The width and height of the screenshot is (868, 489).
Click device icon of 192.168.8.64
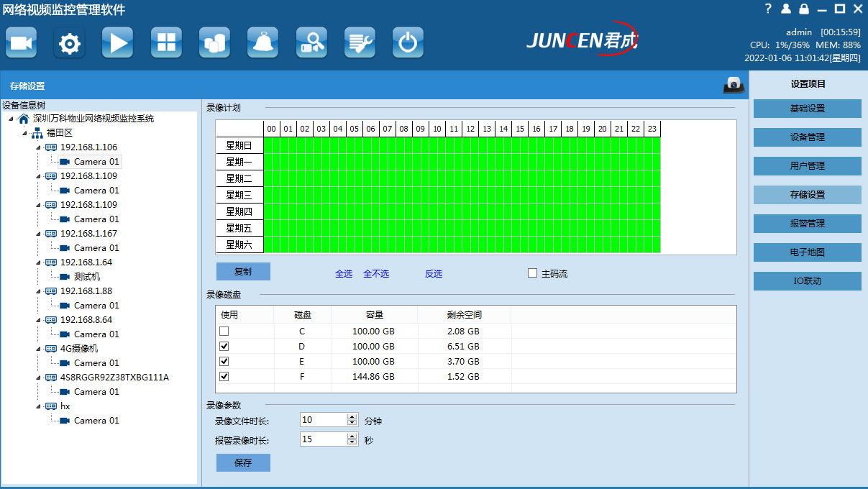click(x=51, y=320)
